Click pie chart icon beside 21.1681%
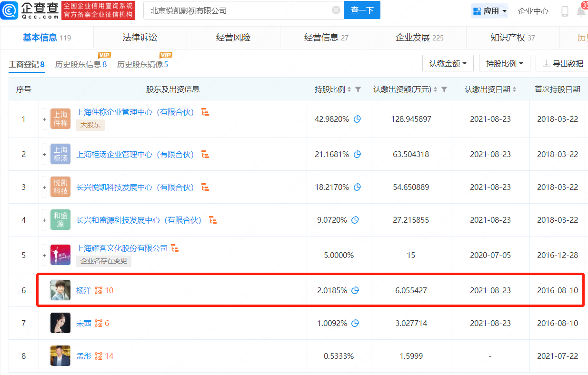This screenshot has width=588, height=375. coord(357,154)
